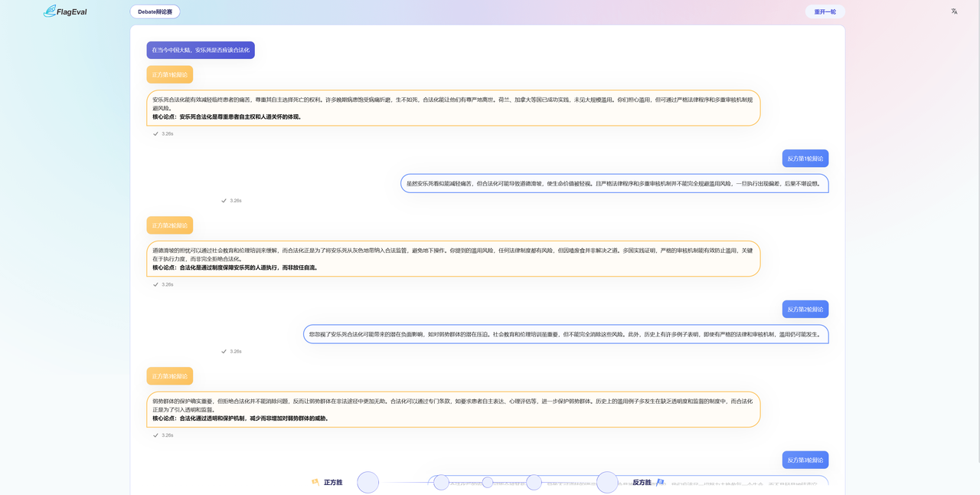Click the debate topic bubble about 安乐死
The width and height of the screenshot is (980, 495).
pyautogui.click(x=201, y=50)
